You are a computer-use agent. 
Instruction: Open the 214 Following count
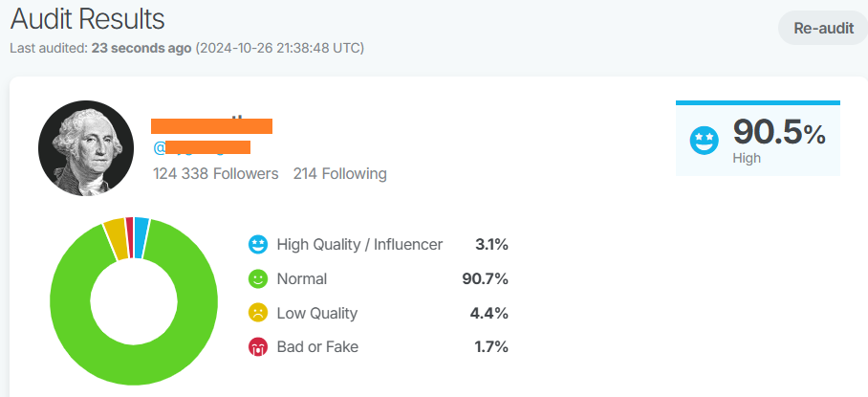click(x=340, y=174)
